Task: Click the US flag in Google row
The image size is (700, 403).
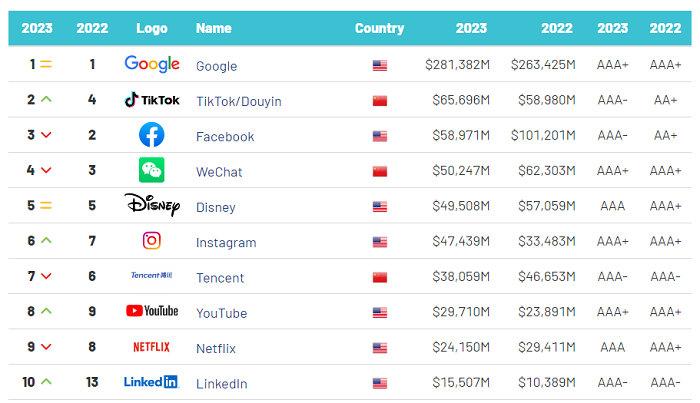Action: (379, 66)
